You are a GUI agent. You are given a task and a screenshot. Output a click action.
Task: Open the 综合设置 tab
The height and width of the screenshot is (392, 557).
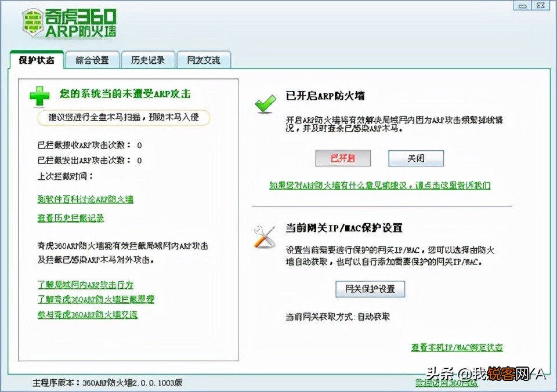(x=92, y=60)
